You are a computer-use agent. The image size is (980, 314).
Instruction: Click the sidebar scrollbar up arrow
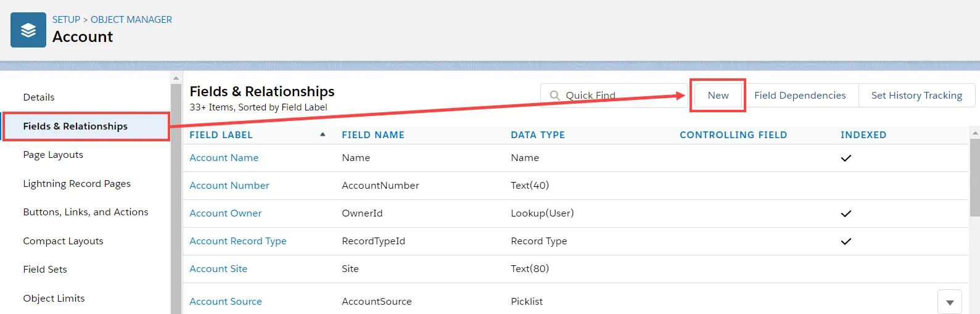coord(176,78)
